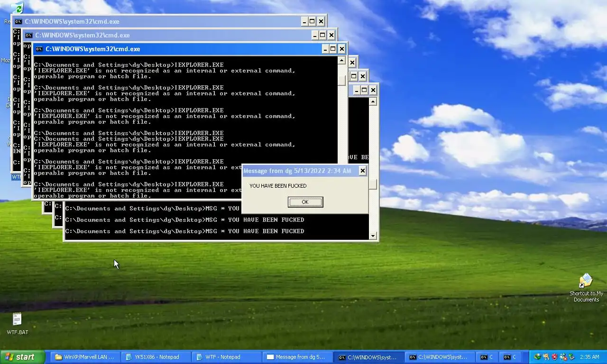This screenshot has height=364, width=607.
Task: Select the WTF.BAT desktop icon
Action: 17,324
